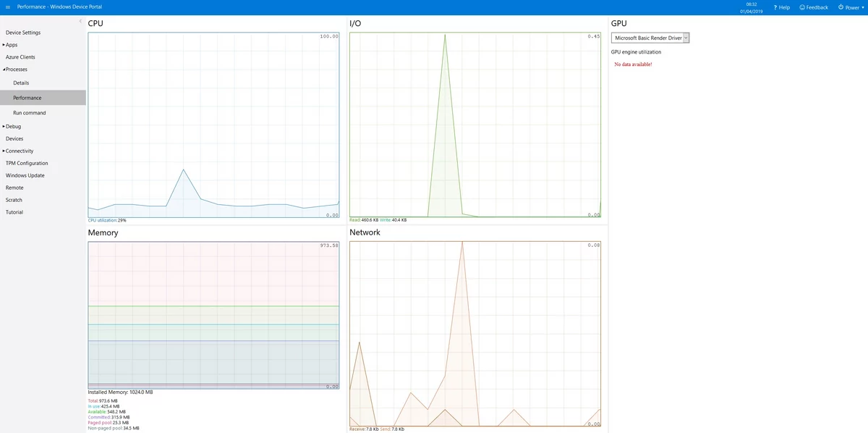Open the Run command page
The height and width of the screenshot is (433, 868).
pos(29,113)
